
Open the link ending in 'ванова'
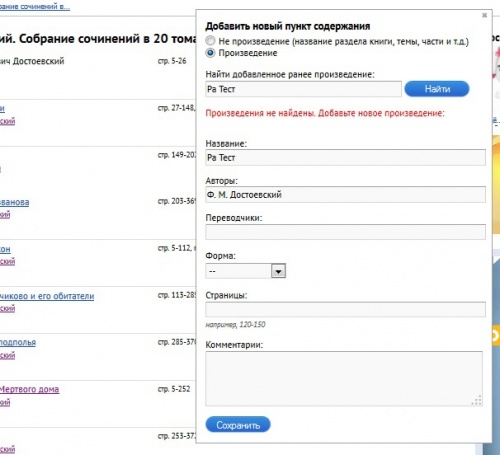click(14, 202)
